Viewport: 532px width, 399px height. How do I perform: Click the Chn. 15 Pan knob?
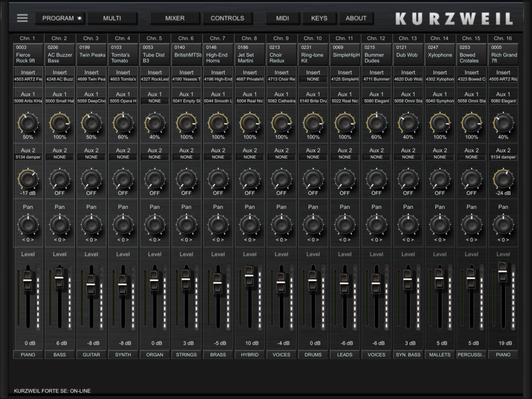point(472,225)
